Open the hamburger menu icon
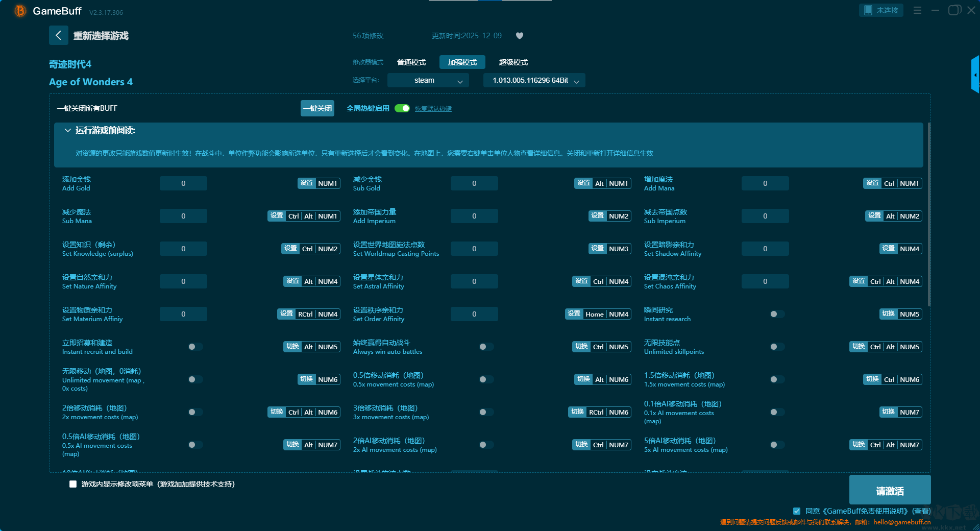The height and width of the screenshot is (531, 980). (x=917, y=10)
